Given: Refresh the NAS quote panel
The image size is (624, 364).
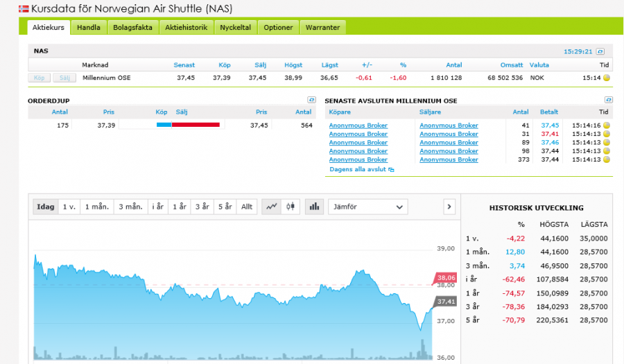Looking at the screenshot, I should [x=600, y=51].
